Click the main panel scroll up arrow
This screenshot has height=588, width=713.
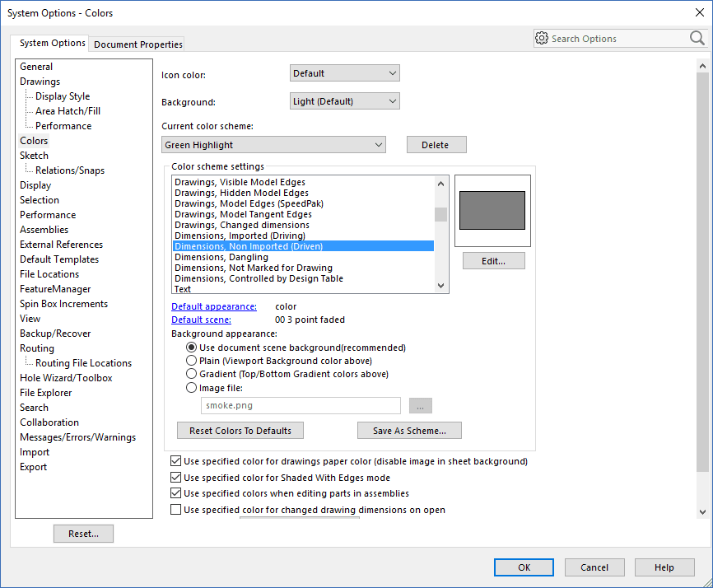(702, 66)
